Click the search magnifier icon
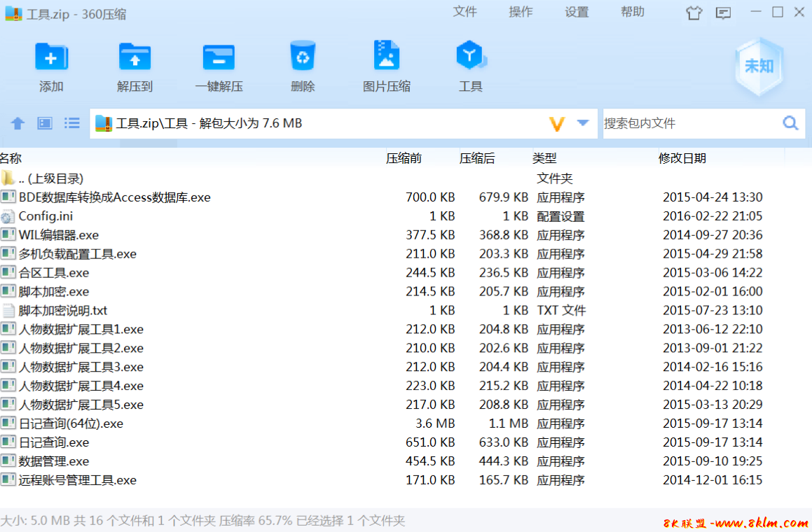Image resolution: width=812 pixels, height=532 pixels. tap(790, 124)
